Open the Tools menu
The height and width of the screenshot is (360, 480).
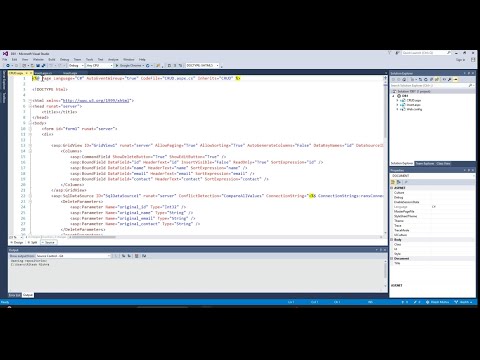click(89, 59)
